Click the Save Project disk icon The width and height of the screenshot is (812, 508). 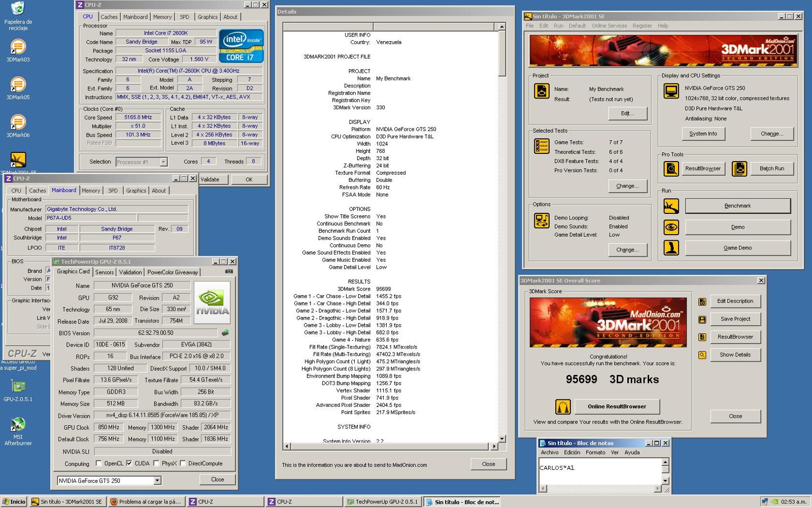702,320
